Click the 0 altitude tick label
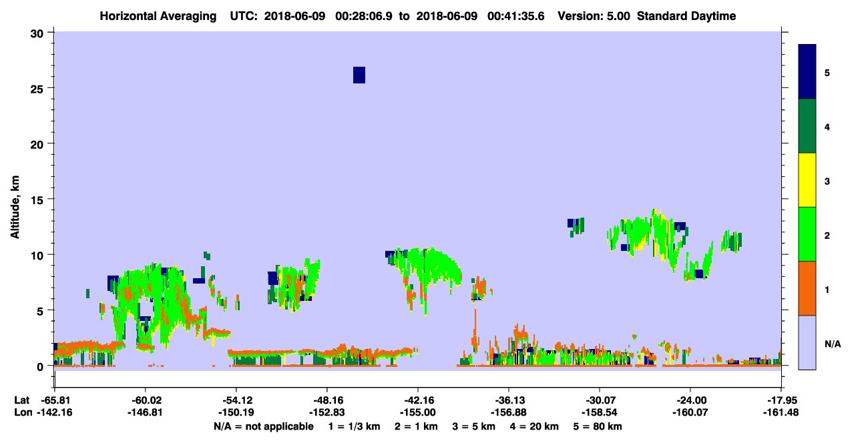Image resolution: width=868 pixels, height=445 pixels. point(41,366)
